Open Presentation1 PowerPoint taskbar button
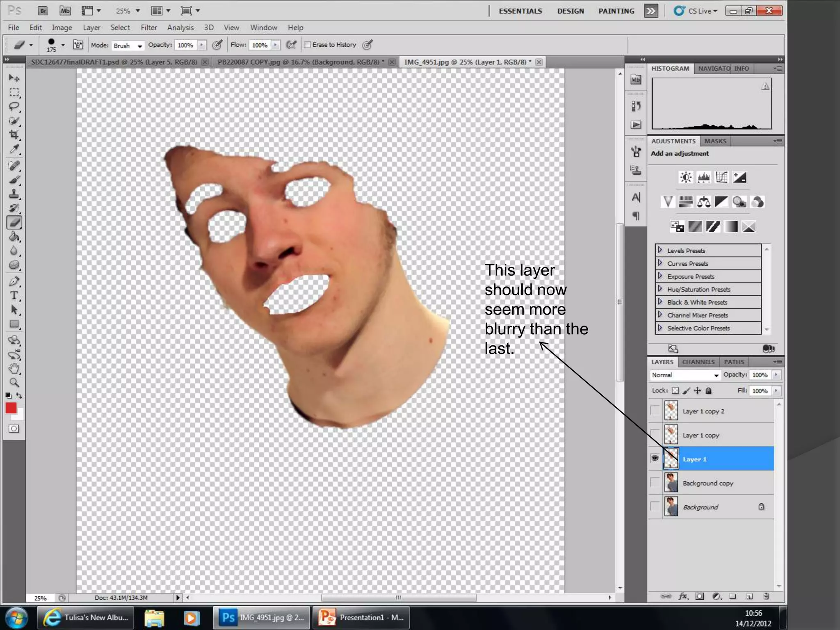 pos(361,617)
